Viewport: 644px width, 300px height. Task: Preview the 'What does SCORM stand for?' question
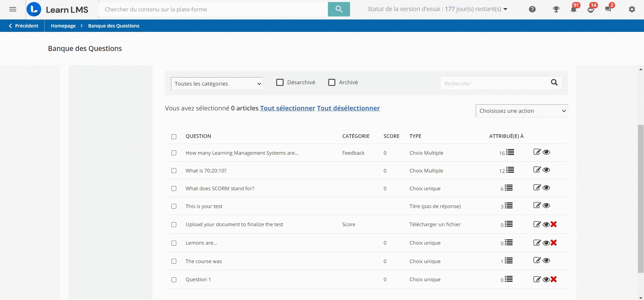pos(546,188)
